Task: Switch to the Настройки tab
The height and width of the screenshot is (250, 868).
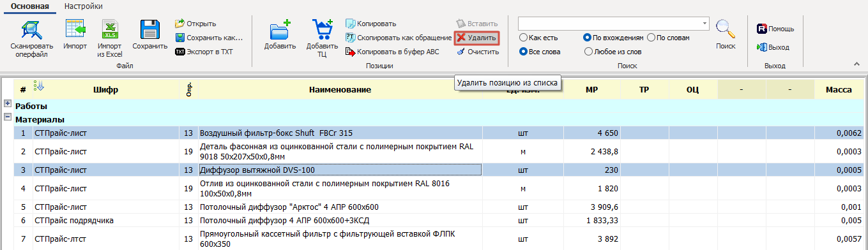Action: tap(84, 6)
